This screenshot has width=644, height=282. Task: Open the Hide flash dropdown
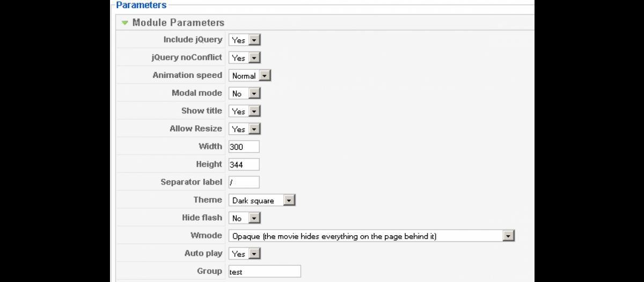(244, 218)
